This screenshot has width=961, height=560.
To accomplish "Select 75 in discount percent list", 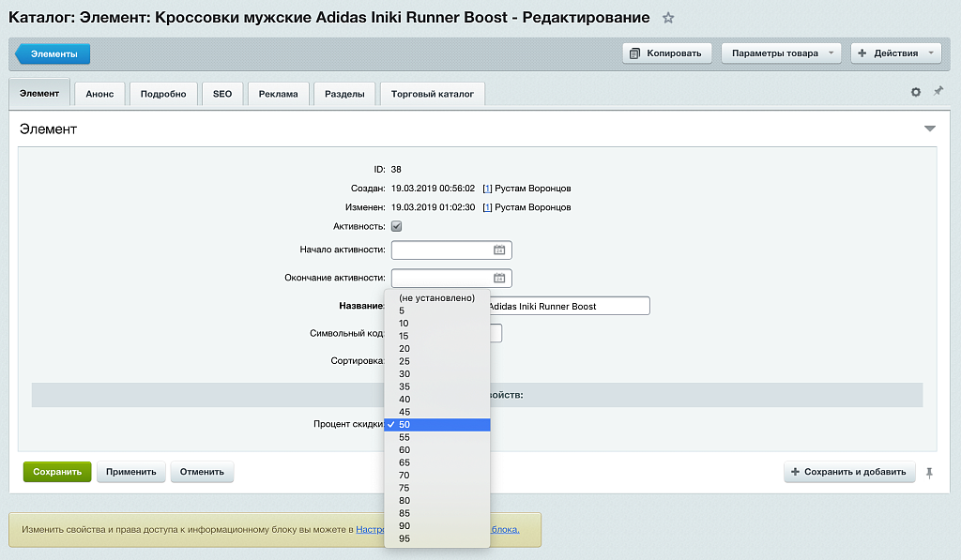I will 404,488.
